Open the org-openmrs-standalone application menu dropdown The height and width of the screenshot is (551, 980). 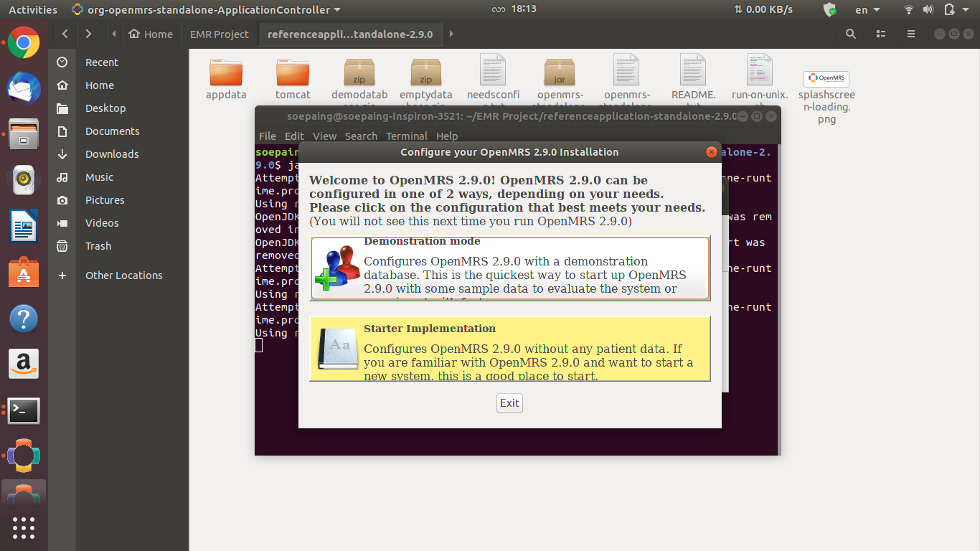[x=207, y=10]
